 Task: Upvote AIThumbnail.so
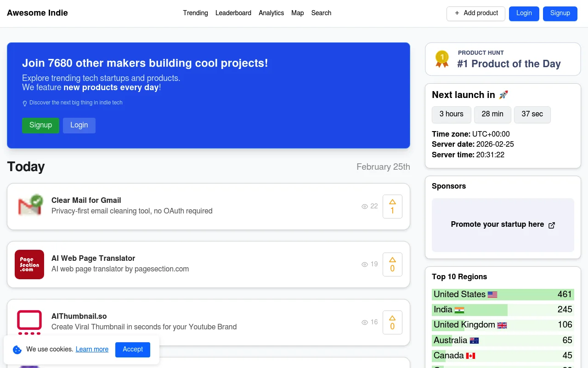(x=392, y=322)
